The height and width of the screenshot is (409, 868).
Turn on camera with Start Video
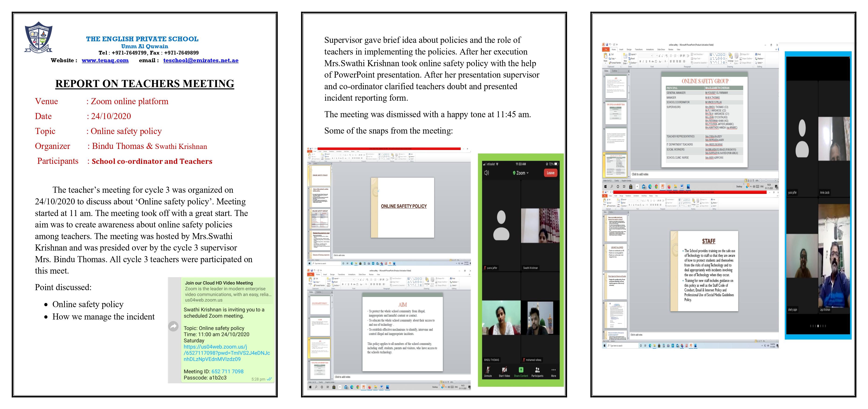tap(504, 372)
